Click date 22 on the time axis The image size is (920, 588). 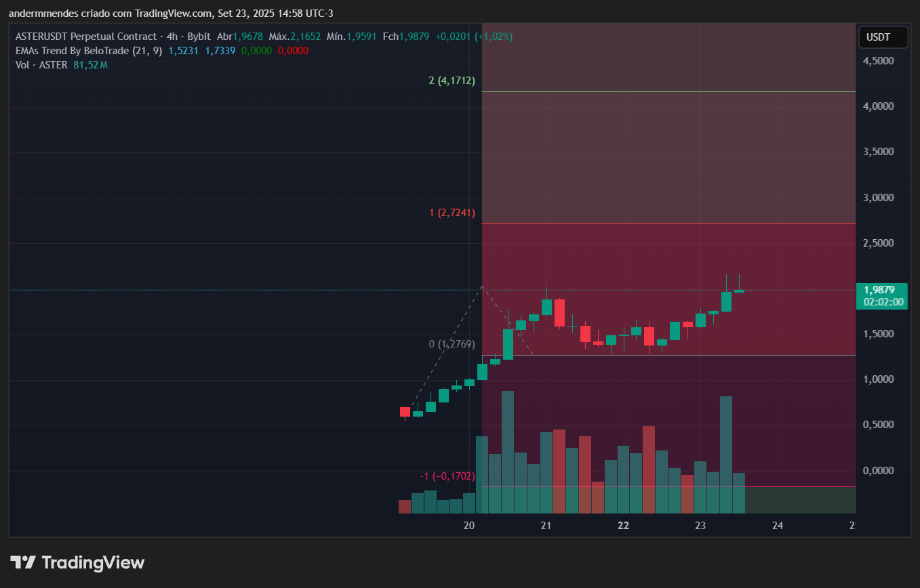click(x=624, y=526)
